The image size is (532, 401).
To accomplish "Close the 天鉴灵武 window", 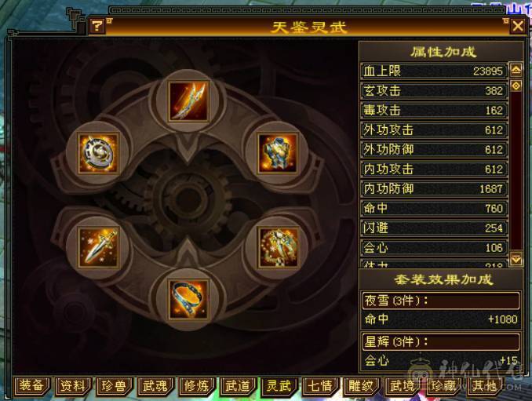I will (x=517, y=26).
